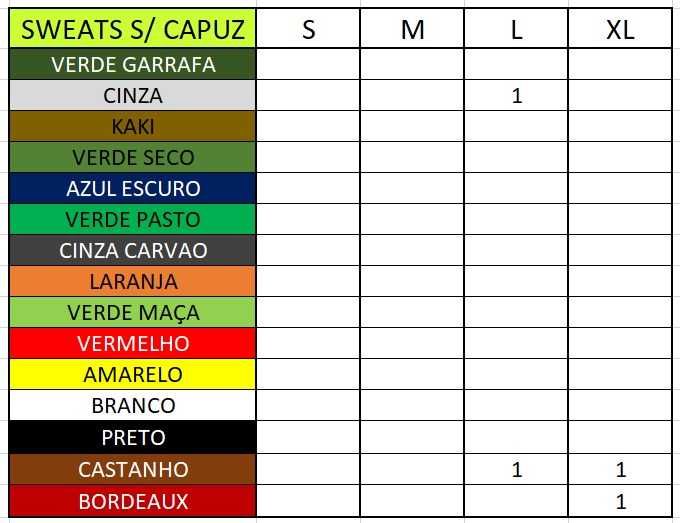Click the CINZA row label cell

(133, 96)
